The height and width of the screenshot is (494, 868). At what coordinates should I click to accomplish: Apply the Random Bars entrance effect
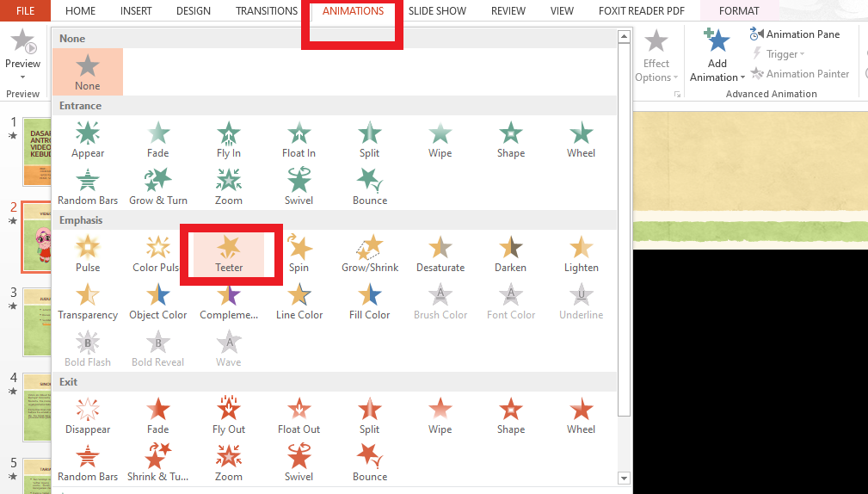(x=88, y=188)
